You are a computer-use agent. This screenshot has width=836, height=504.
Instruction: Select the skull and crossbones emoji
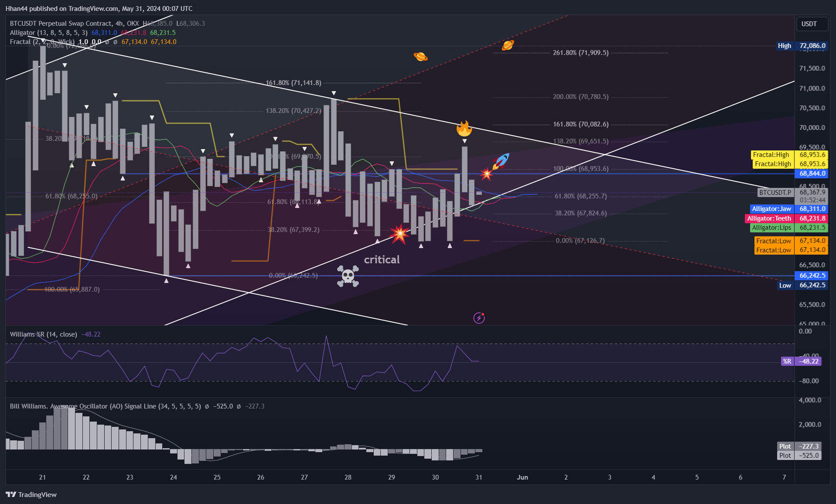coord(348,276)
